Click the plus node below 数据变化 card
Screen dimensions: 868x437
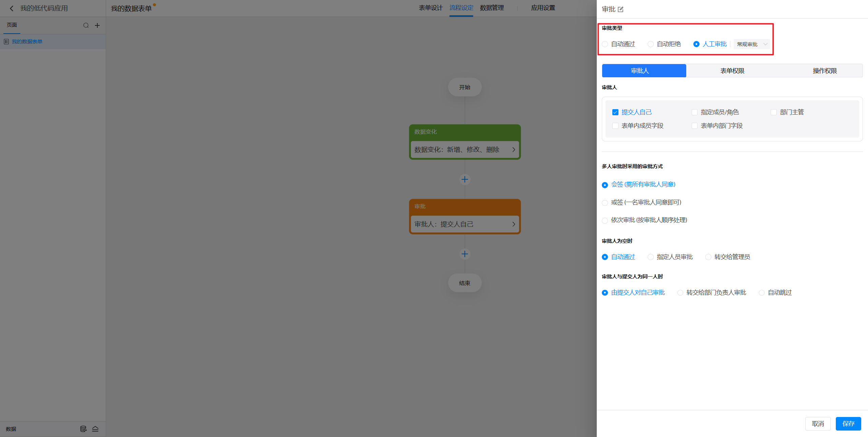click(465, 179)
